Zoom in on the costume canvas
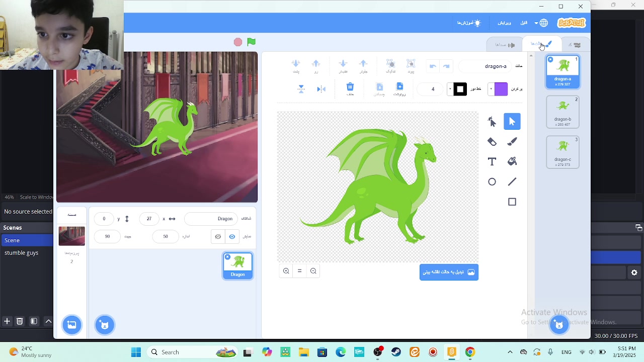Image resolution: width=644 pixels, height=362 pixels. pos(286,271)
